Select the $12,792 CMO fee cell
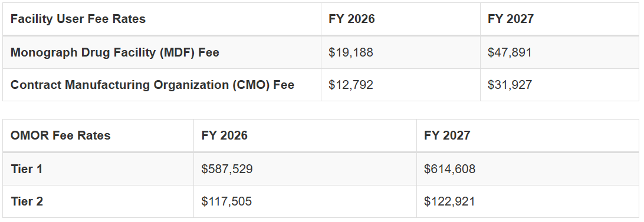 click(x=351, y=85)
